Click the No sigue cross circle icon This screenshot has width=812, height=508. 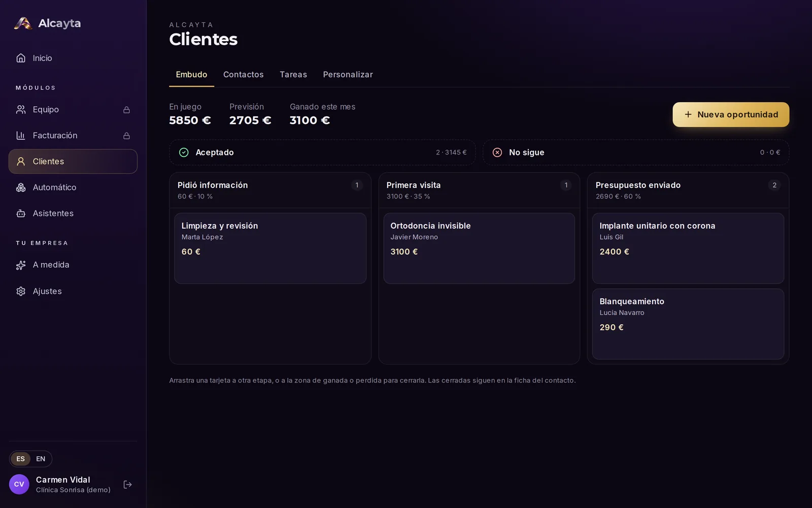pos(497,152)
